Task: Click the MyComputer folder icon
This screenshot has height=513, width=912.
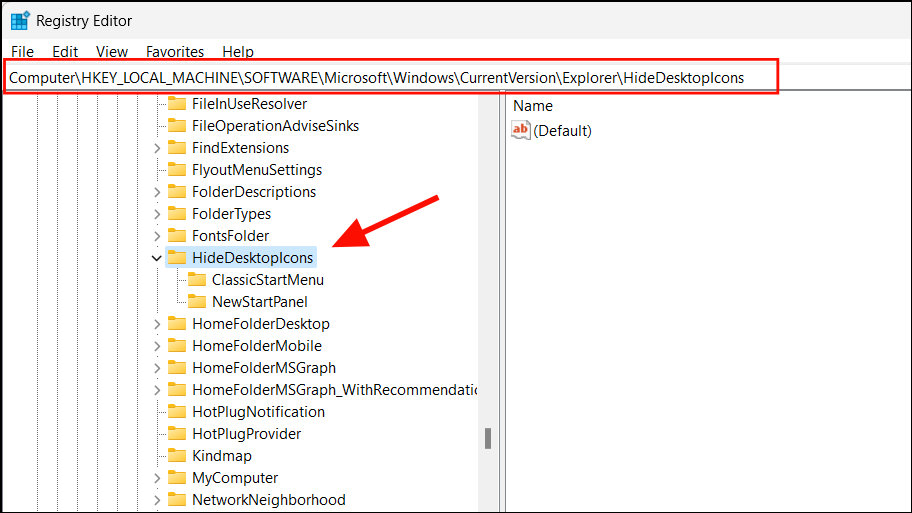Action: point(177,478)
